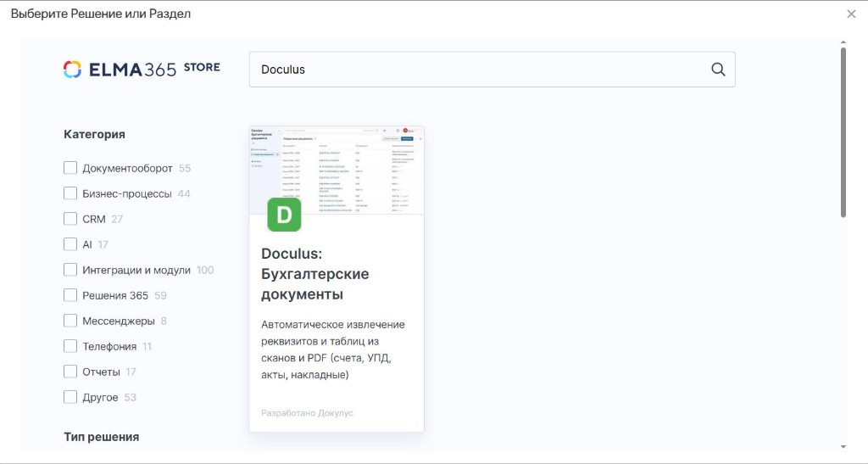Click the Разработано Докулус text
868x464 pixels.
point(307,413)
